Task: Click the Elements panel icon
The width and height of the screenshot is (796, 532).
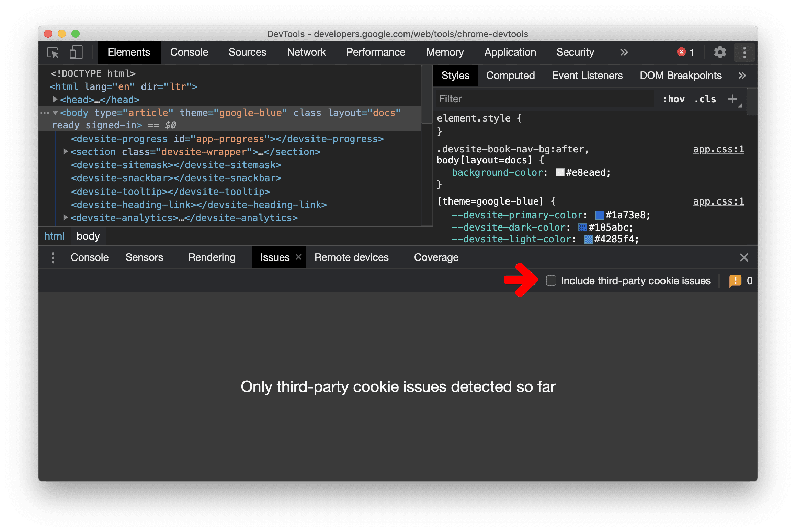Action: click(x=129, y=52)
